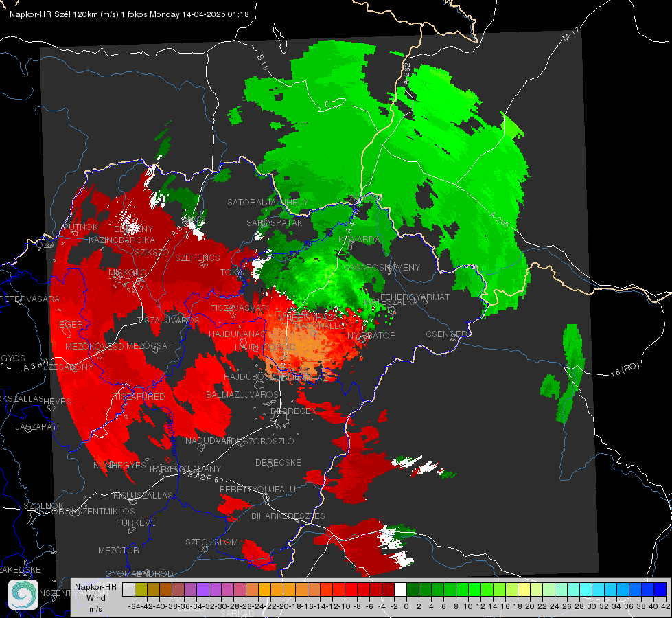This screenshot has height=618, width=672.
Task: Click the BALMAZÚJVÁROS city label
Action: click(242, 395)
